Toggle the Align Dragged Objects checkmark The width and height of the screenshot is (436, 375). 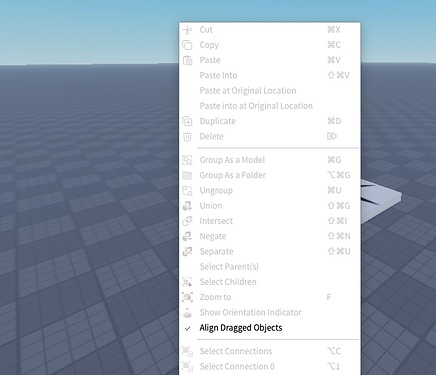(x=188, y=328)
